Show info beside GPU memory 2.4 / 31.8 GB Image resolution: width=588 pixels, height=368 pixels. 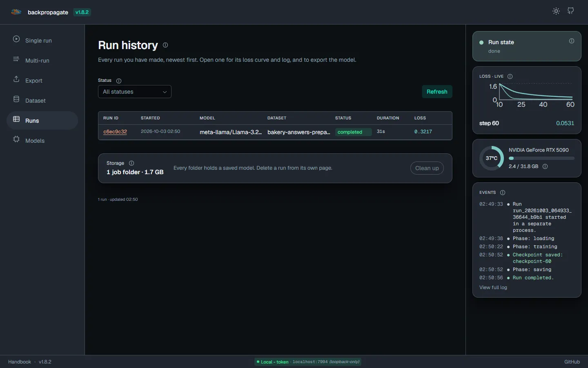[545, 166]
